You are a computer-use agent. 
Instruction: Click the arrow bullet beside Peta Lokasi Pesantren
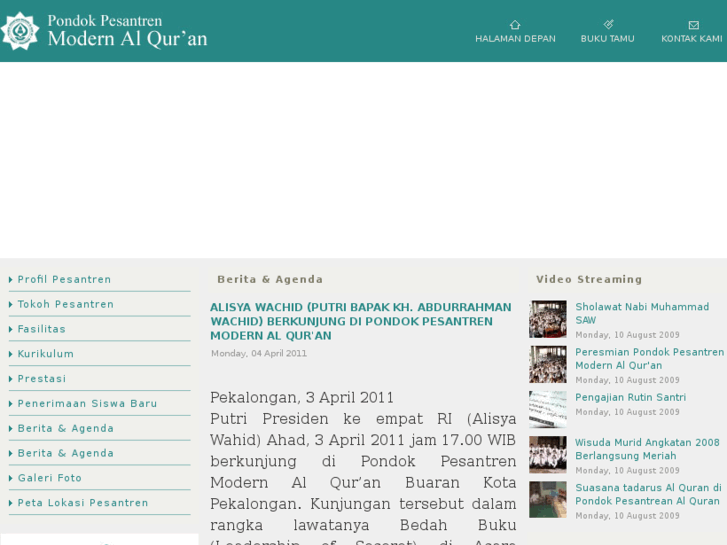(x=11, y=503)
